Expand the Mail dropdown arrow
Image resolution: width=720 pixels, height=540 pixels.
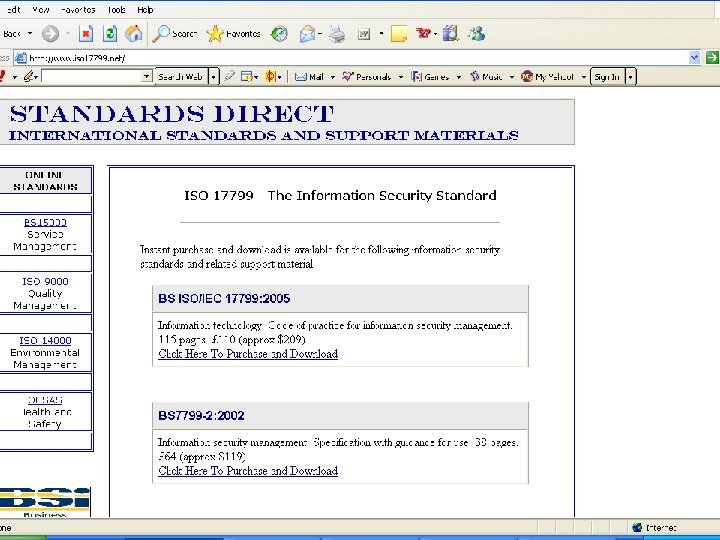[332, 77]
